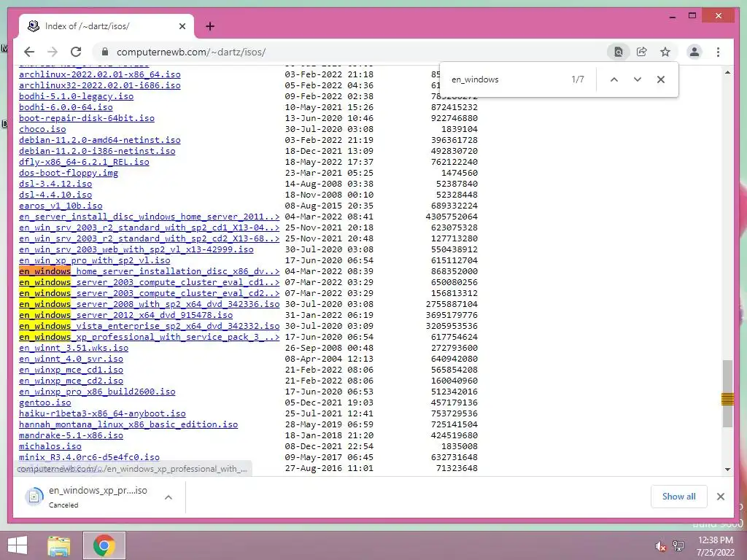Open hannah_montana_linux_x86_basic_edition.iso link
The height and width of the screenshot is (560, 747).
tap(128, 425)
